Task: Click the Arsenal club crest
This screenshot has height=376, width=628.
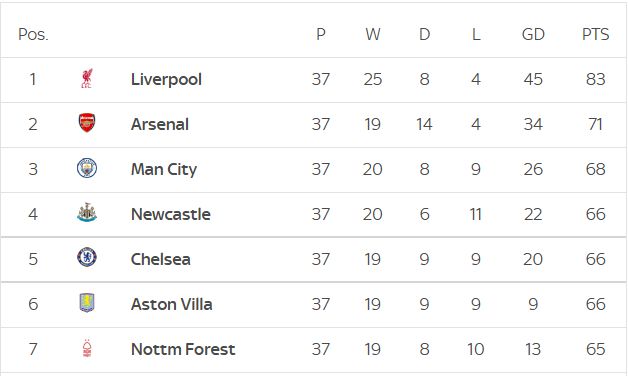Action: (x=87, y=123)
